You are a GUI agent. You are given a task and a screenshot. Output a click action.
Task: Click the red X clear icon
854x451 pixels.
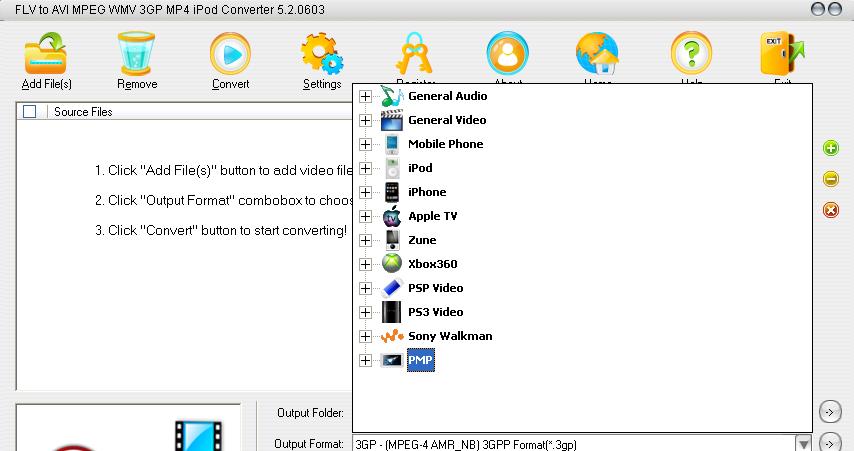[x=831, y=210]
